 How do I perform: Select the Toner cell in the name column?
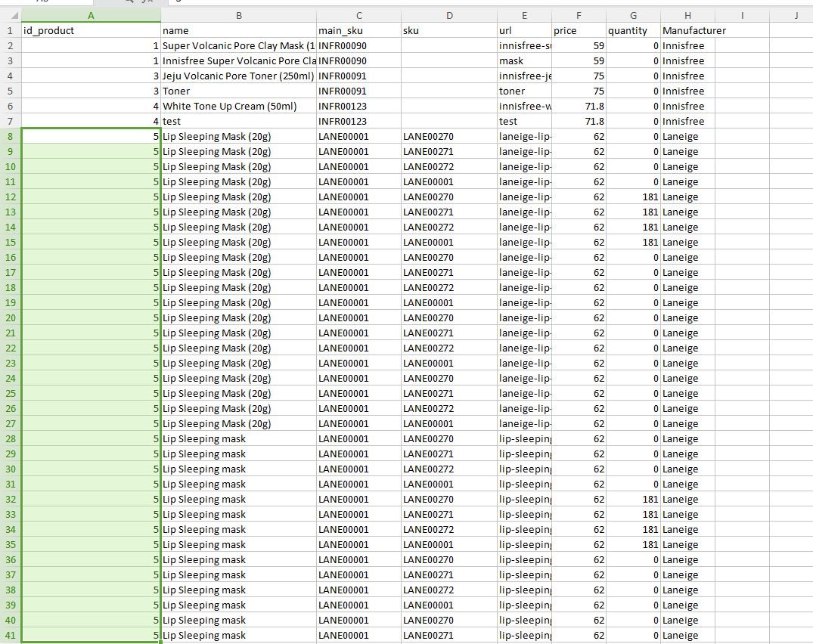pyautogui.click(x=238, y=91)
